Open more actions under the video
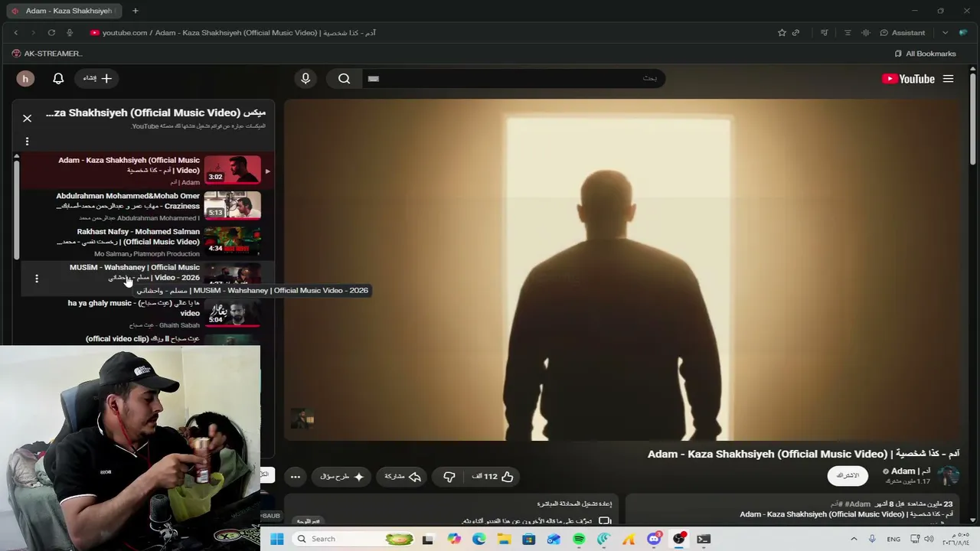Screen dimensions: 980x551 [x=296, y=476]
